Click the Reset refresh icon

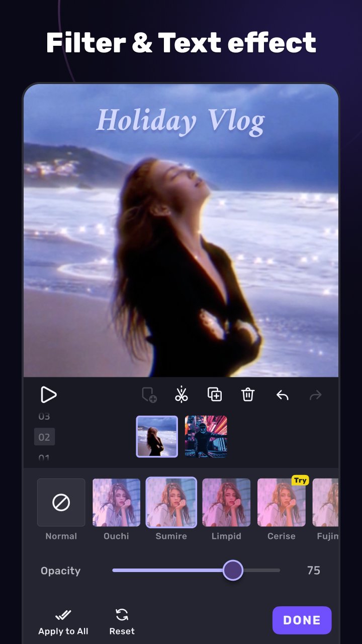click(122, 615)
